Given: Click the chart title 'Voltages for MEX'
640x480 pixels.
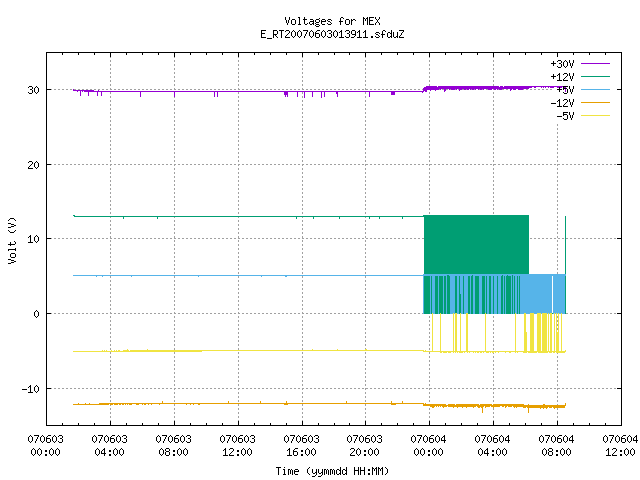Looking at the screenshot, I should [x=332, y=21].
